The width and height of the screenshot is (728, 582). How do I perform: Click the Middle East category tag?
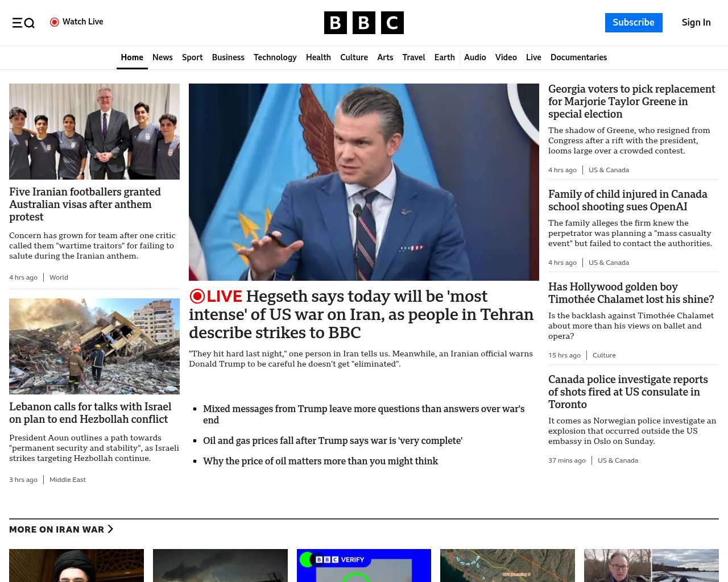67,480
